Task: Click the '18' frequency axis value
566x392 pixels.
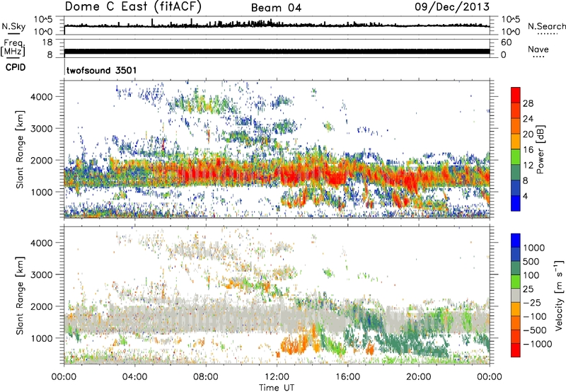Action: (x=47, y=42)
